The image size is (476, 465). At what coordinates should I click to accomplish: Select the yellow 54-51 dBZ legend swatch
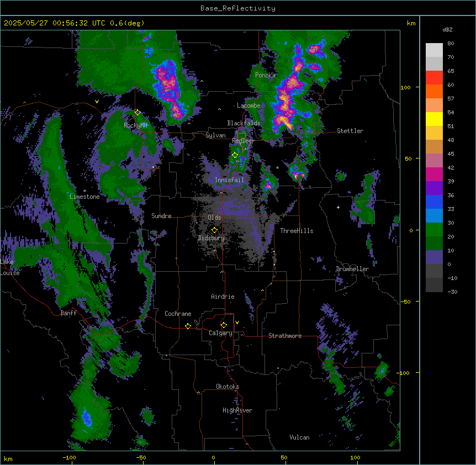[x=434, y=119]
